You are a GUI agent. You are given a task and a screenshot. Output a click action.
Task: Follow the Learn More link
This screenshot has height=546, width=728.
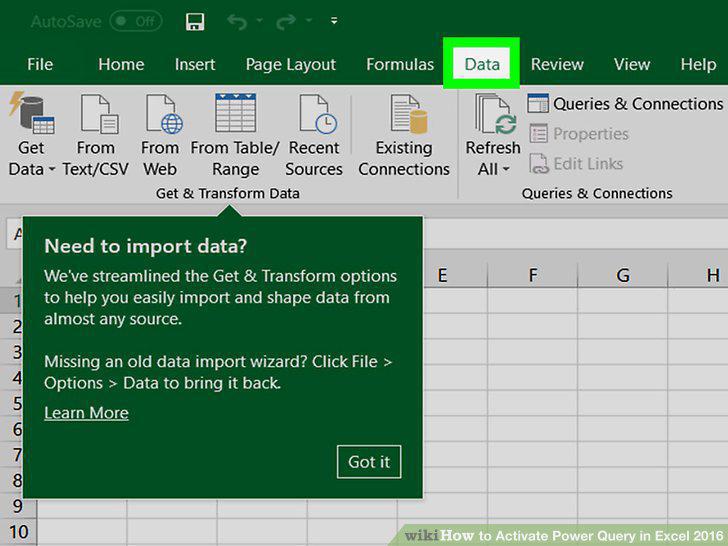[x=86, y=413]
